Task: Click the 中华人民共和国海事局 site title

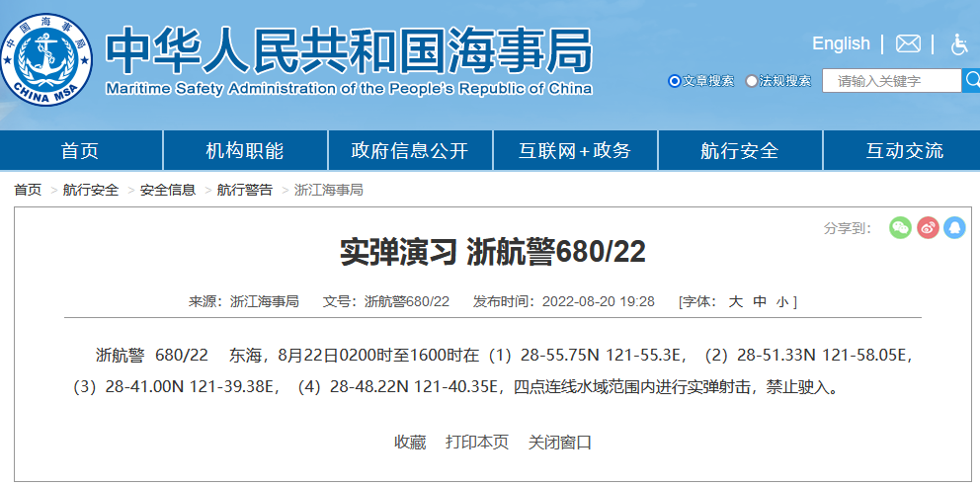Action: [348, 50]
